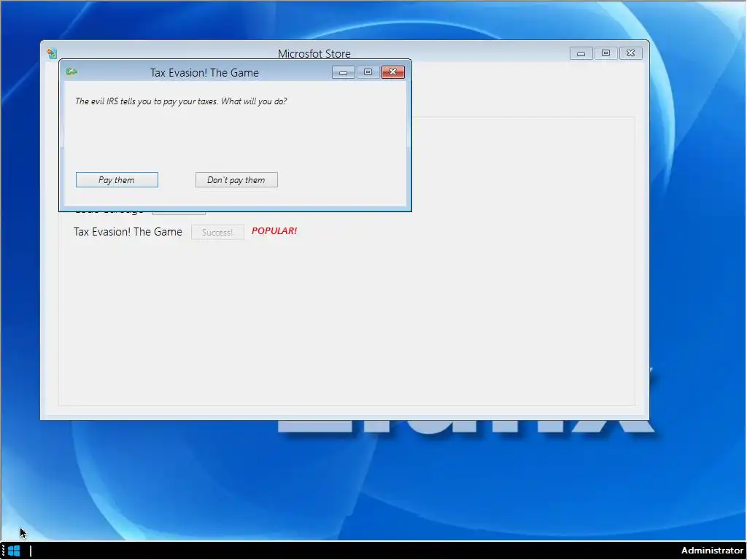
Task: Choose the Pay them button
Action: (117, 180)
